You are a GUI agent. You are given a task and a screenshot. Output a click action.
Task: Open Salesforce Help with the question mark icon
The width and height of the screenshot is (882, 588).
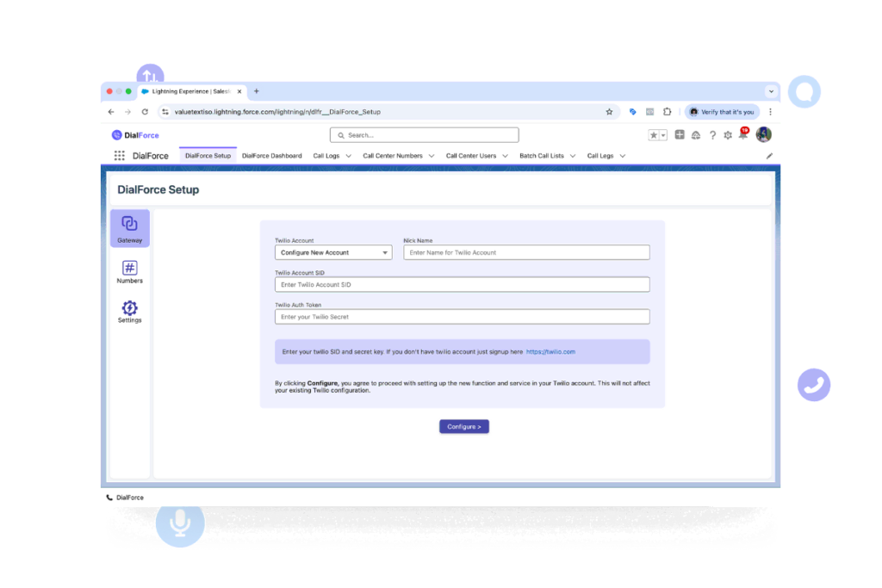click(711, 135)
